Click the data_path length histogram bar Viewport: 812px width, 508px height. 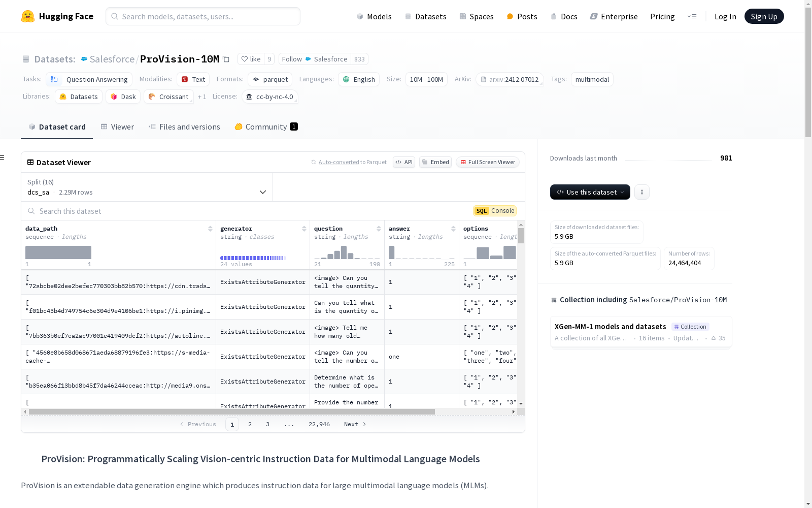point(58,252)
